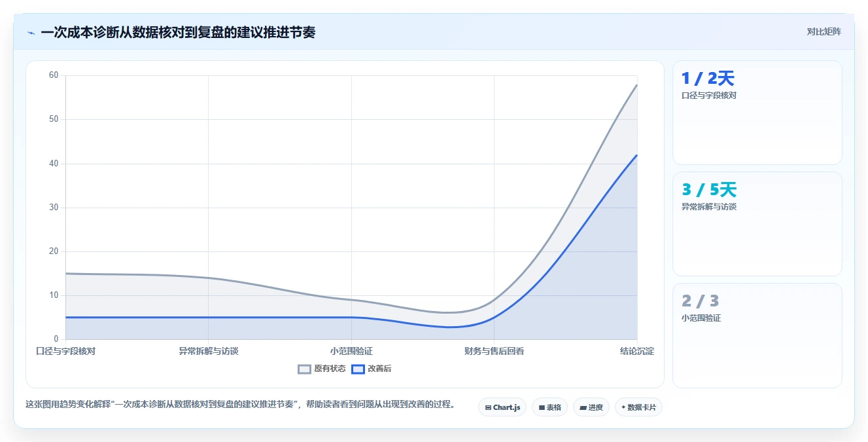Click x-axis label 口径与字段核对
The image size is (868, 442).
65,351
